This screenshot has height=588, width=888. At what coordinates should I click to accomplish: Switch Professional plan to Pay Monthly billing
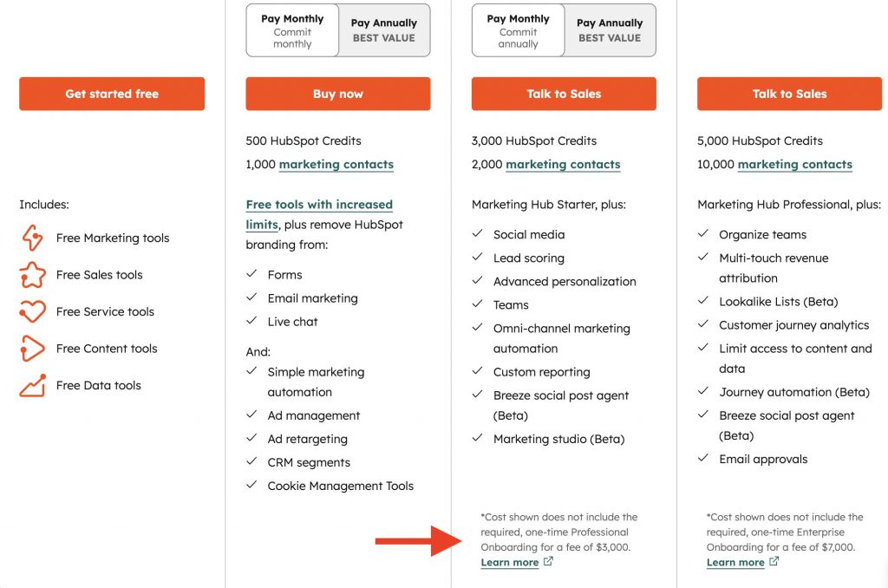(x=517, y=29)
